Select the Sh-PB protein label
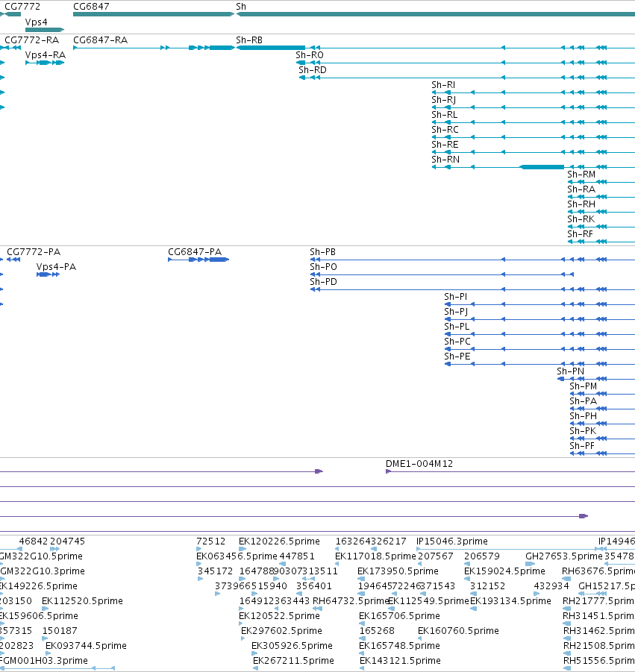The image size is (635, 672). click(323, 252)
